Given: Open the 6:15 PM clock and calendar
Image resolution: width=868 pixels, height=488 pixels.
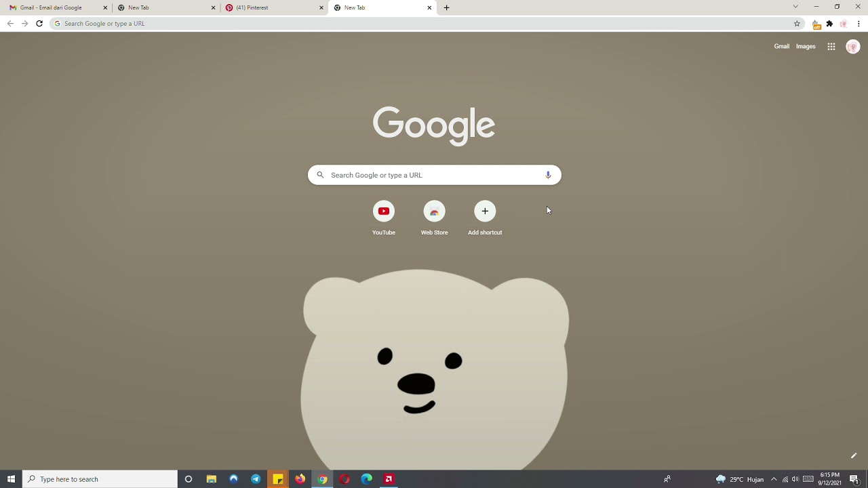Looking at the screenshot, I should point(830,479).
